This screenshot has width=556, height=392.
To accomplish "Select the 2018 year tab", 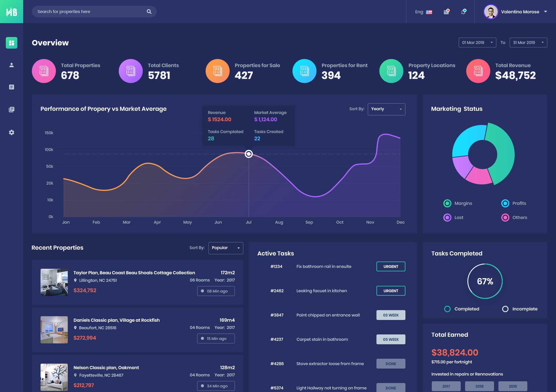I will [479, 386].
